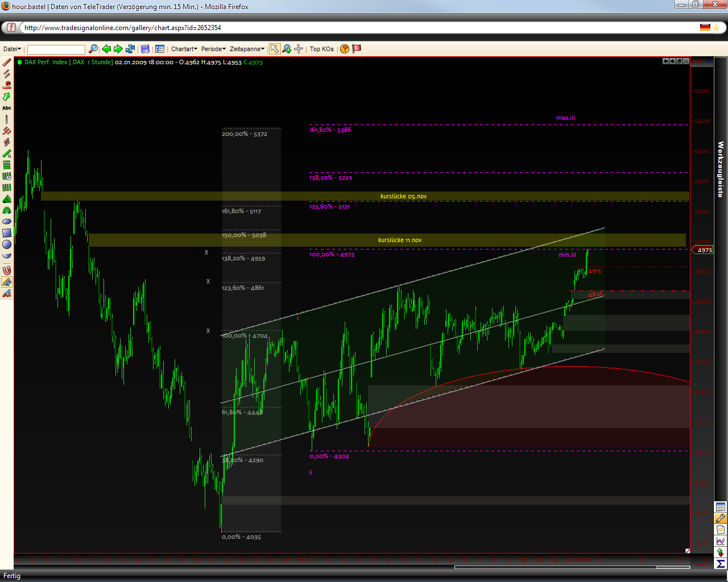Click the 4973 current price tag
Viewport: 728px width, 582px height.
703,250
